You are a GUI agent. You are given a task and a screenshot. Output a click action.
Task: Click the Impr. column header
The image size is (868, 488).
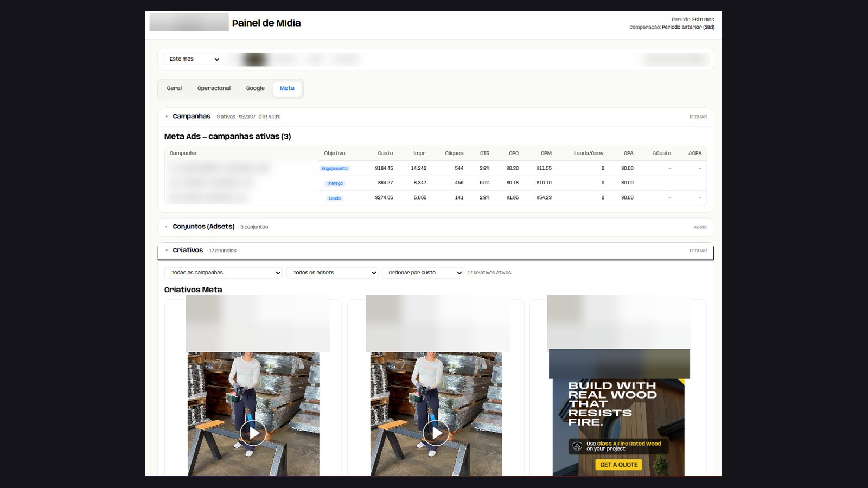pos(420,153)
